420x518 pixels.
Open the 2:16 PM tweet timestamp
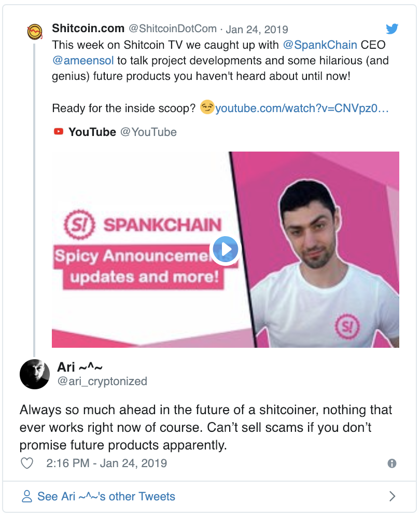pyautogui.click(x=106, y=463)
